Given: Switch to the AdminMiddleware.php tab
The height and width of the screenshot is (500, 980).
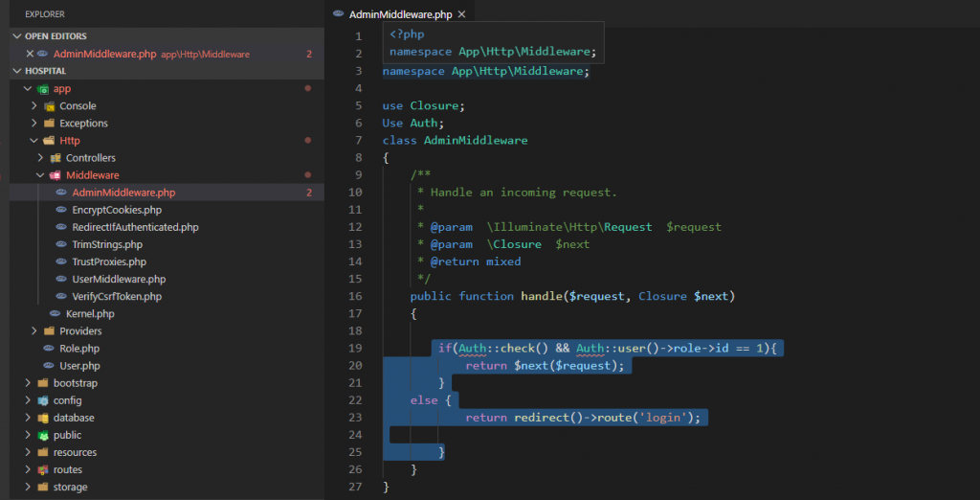Looking at the screenshot, I should pyautogui.click(x=399, y=14).
